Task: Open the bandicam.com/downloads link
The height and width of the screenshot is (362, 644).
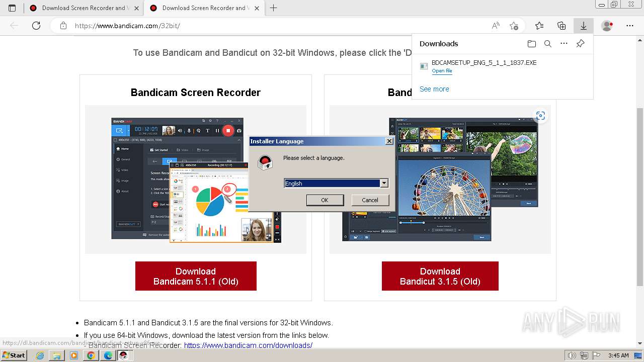Action: (248, 345)
